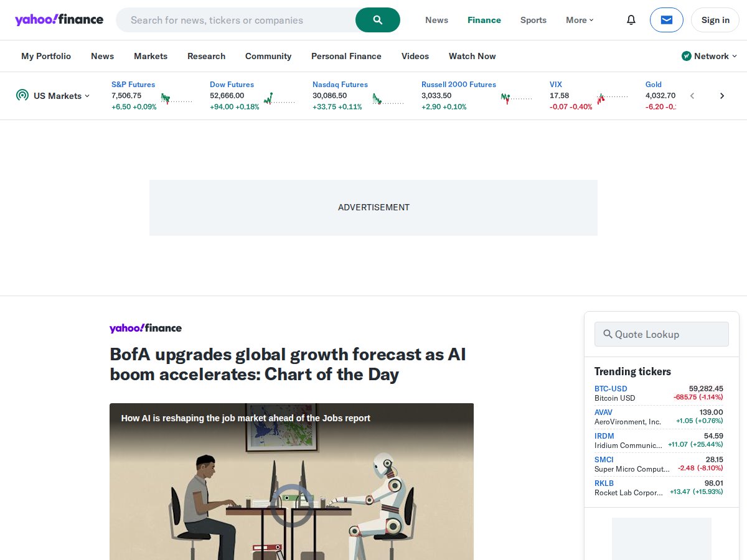The height and width of the screenshot is (560, 747).
Task: Open BTC-USD trending ticker
Action: [x=611, y=389]
